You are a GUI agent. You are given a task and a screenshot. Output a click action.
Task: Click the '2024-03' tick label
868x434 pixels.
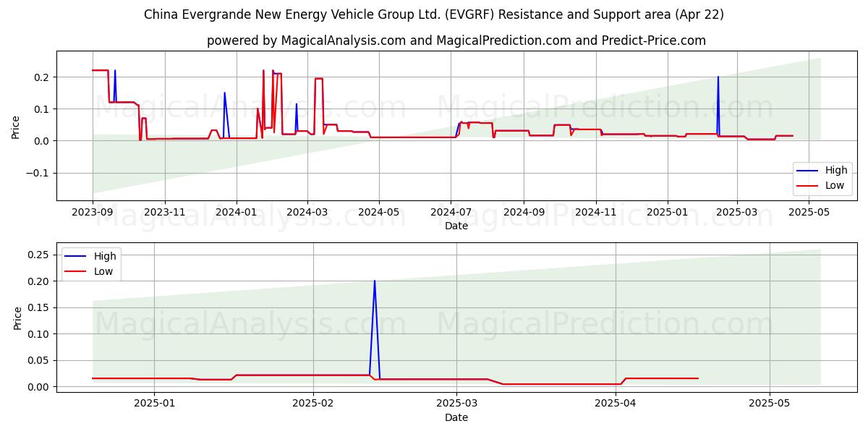307,212
